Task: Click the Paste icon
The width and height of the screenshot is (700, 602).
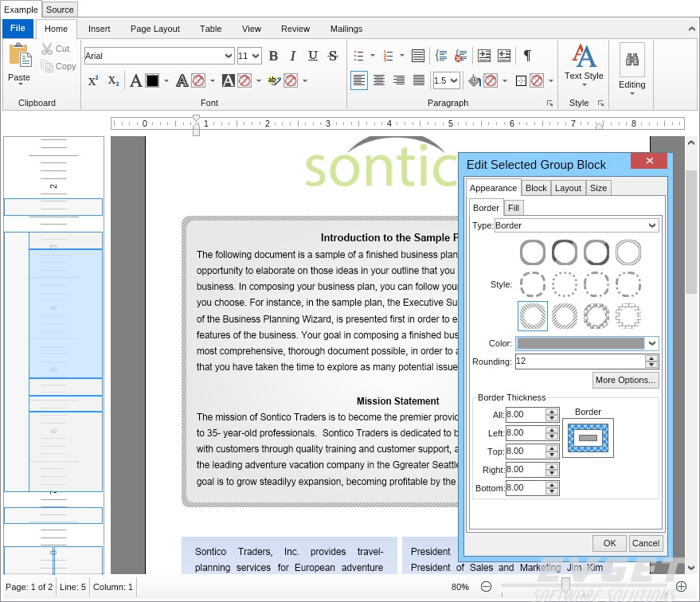Action: coord(20,55)
